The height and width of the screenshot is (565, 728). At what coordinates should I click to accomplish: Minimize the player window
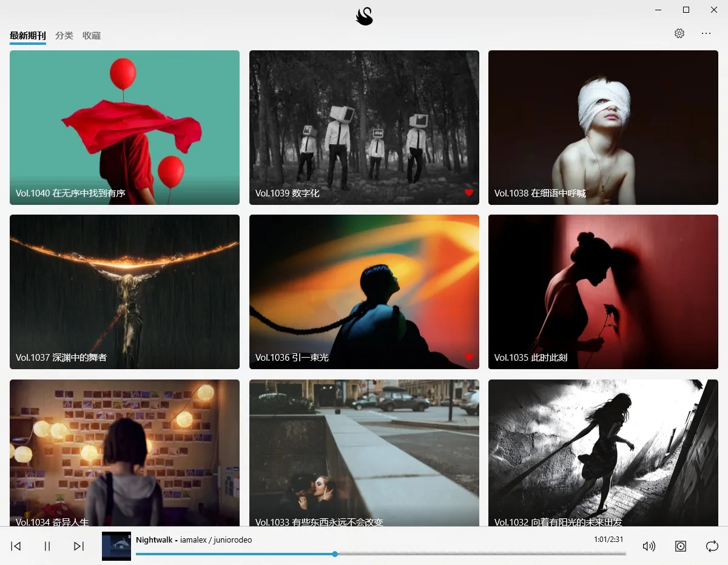point(658,10)
